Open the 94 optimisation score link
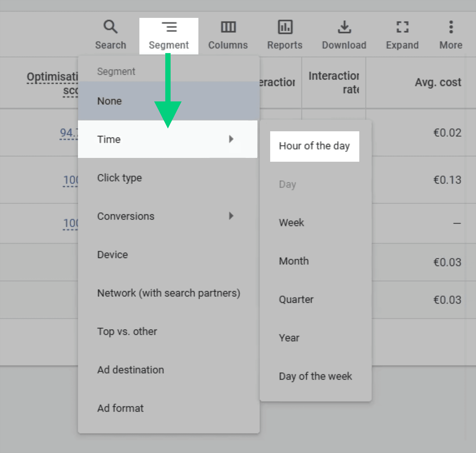The width and height of the screenshot is (476, 453). pos(69,133)
